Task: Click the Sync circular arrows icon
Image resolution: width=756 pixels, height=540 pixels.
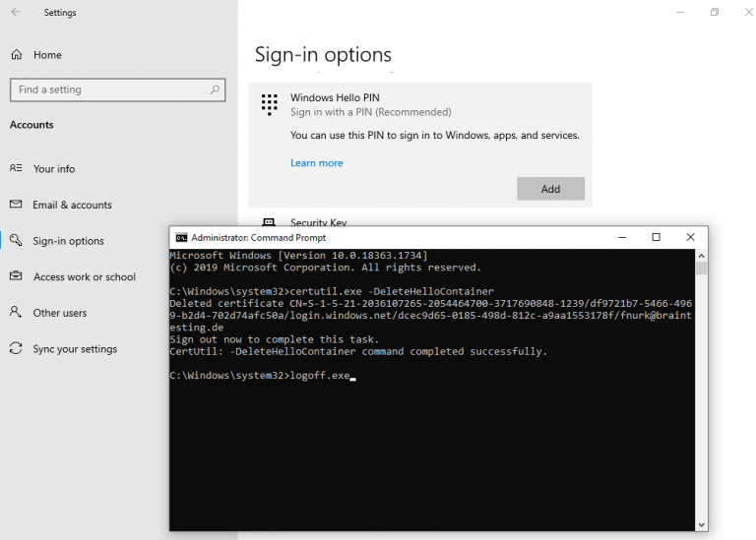Action: [x=16, y=348]
